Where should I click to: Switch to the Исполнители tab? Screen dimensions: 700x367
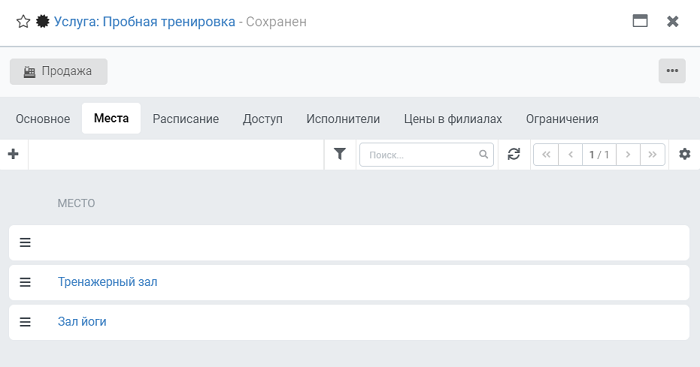coord(343,119)
